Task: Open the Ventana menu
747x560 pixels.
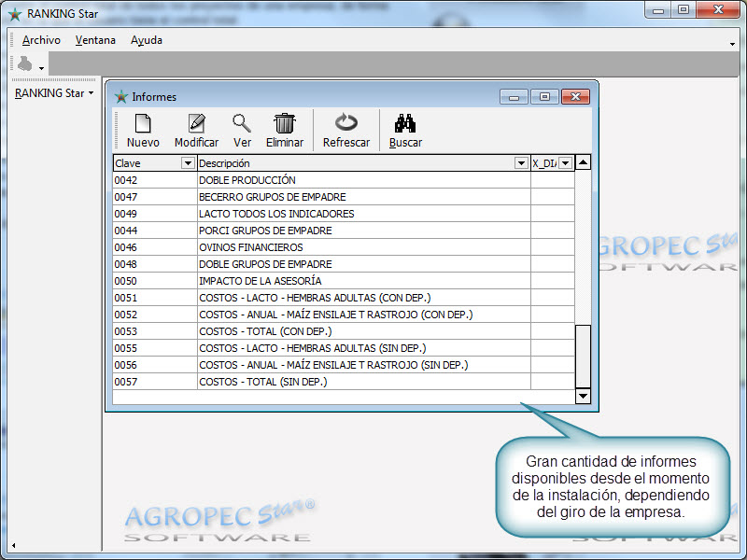Action: pyautogui.click(x=95, y=40)
